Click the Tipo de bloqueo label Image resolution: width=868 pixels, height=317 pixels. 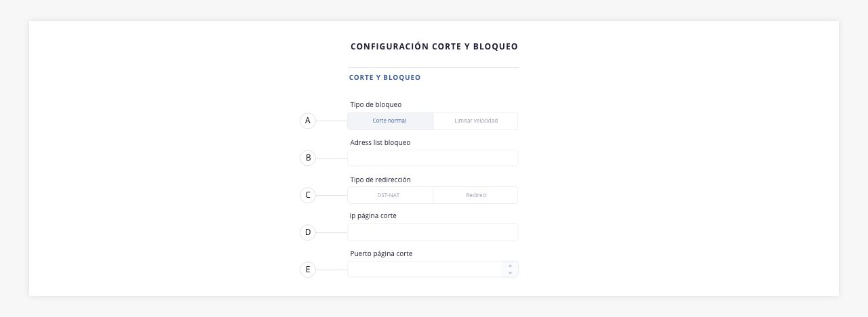click(x=376, y=105)
